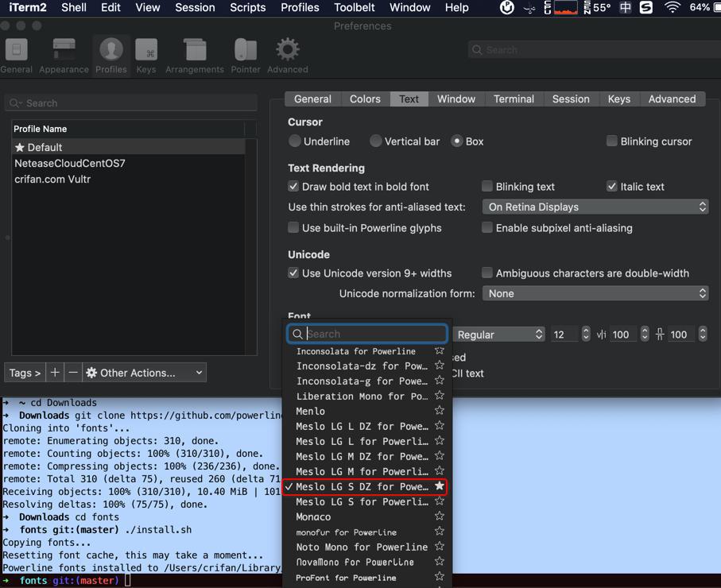The height and width of the screenshot is (588, 721).
Task: Enable subpixel anti-aliasing checkbox
Action: point(487,227)
